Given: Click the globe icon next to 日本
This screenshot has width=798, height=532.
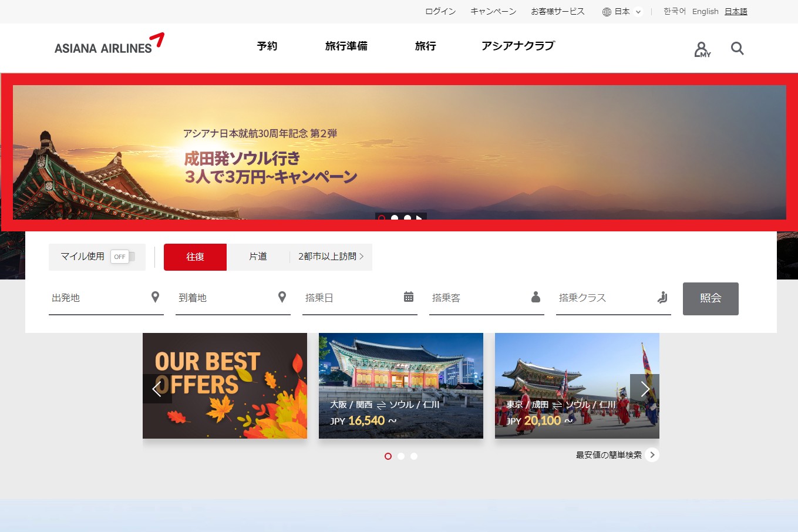Looking at the screenshot, I should [x=607, y=12].
